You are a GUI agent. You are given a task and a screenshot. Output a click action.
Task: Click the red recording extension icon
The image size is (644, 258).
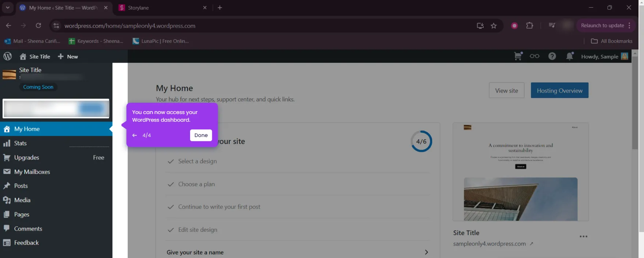click(x=514, y=26)
